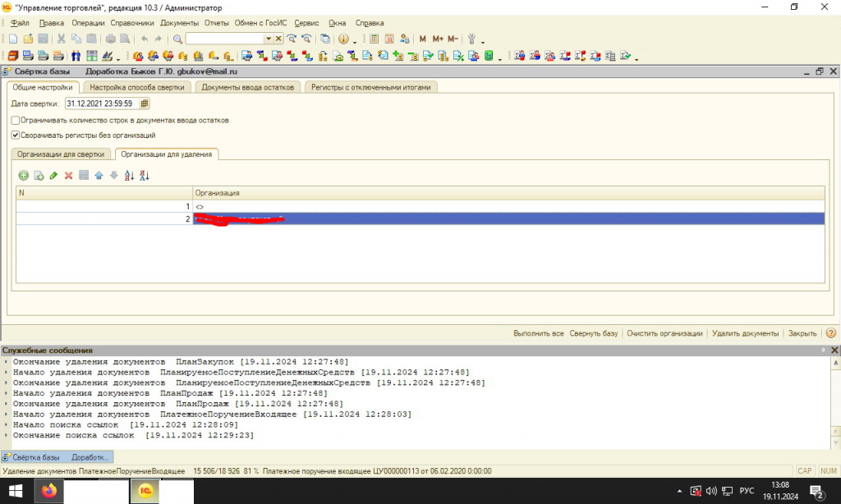Click the Firefox icon in the taskbar
The image size is (841, 504).
[x=48, y=491]
